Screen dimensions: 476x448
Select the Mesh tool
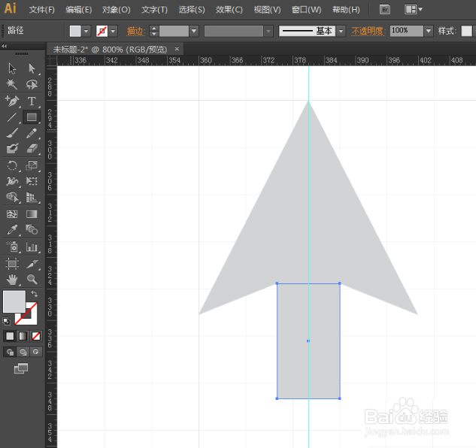click(12, 214)
